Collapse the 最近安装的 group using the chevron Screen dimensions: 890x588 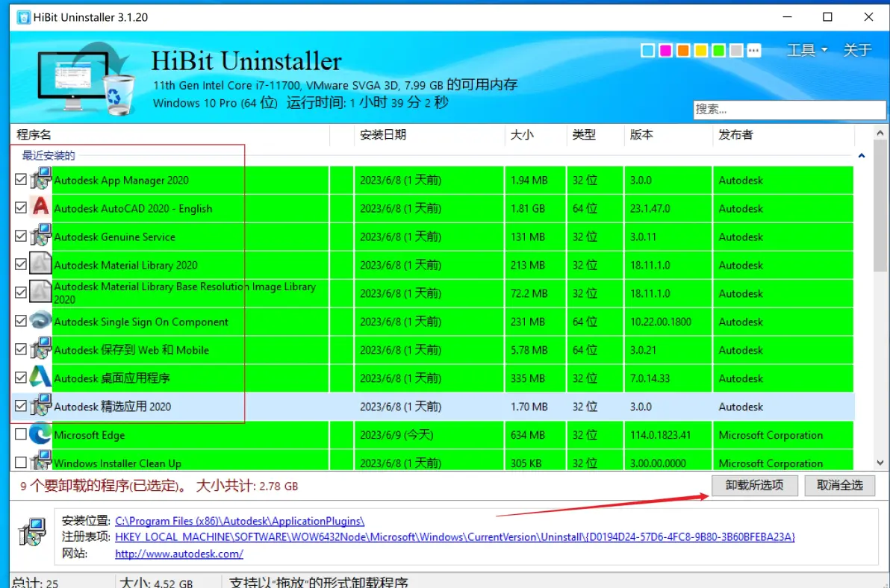tap(861, 156)
